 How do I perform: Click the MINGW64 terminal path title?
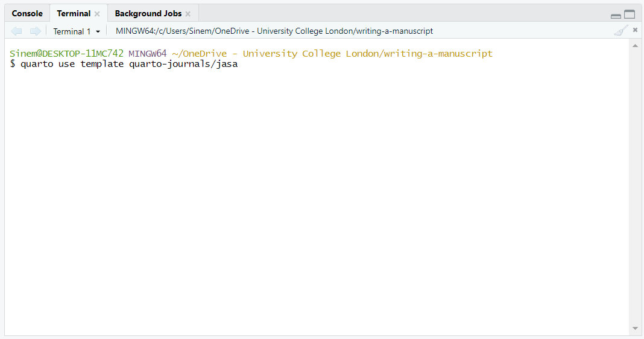pyautogui.click(x=274, y=31)
